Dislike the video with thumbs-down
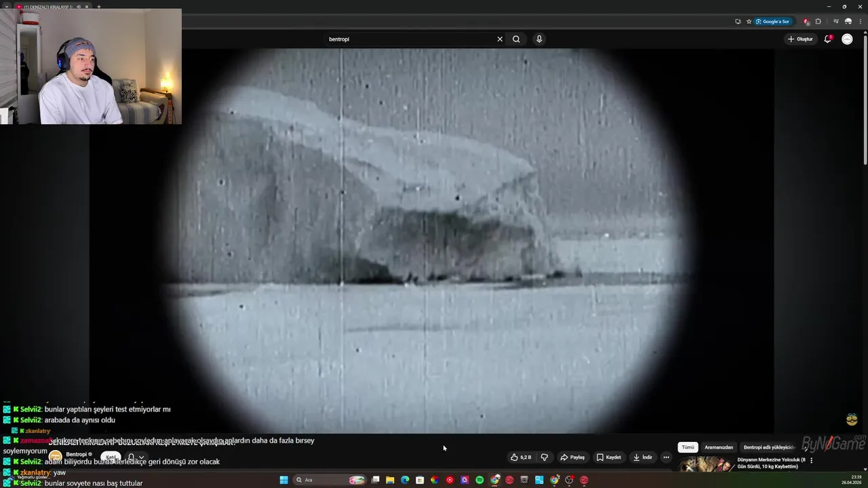Image resolution: width=868 pixels, height=488 pixels. [544, 457]
